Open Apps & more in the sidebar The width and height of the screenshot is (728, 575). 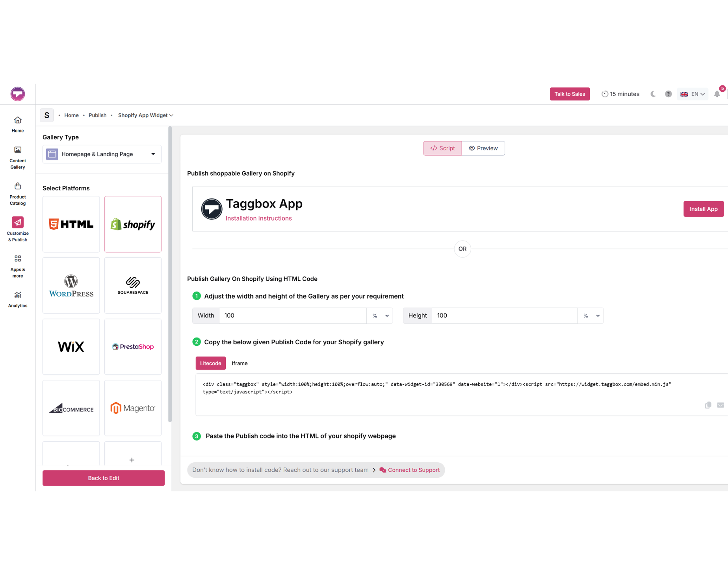click(x=18, y=266)
